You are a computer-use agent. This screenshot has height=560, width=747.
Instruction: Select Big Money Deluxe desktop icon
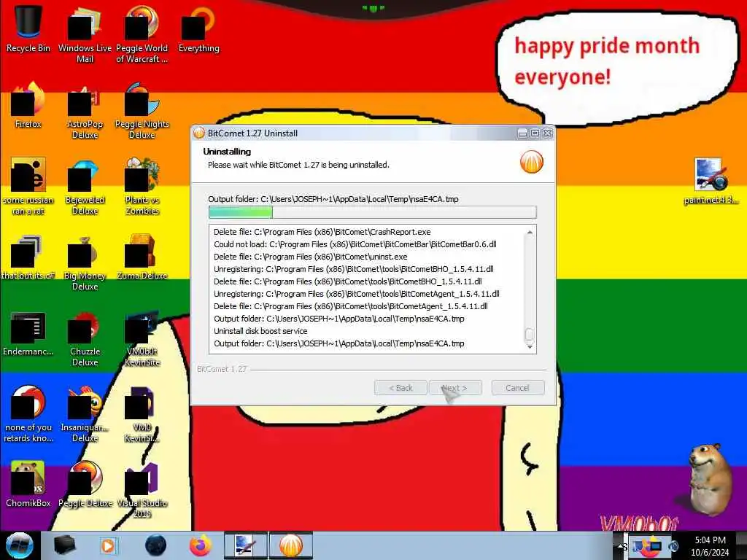(x=85, y=262)
